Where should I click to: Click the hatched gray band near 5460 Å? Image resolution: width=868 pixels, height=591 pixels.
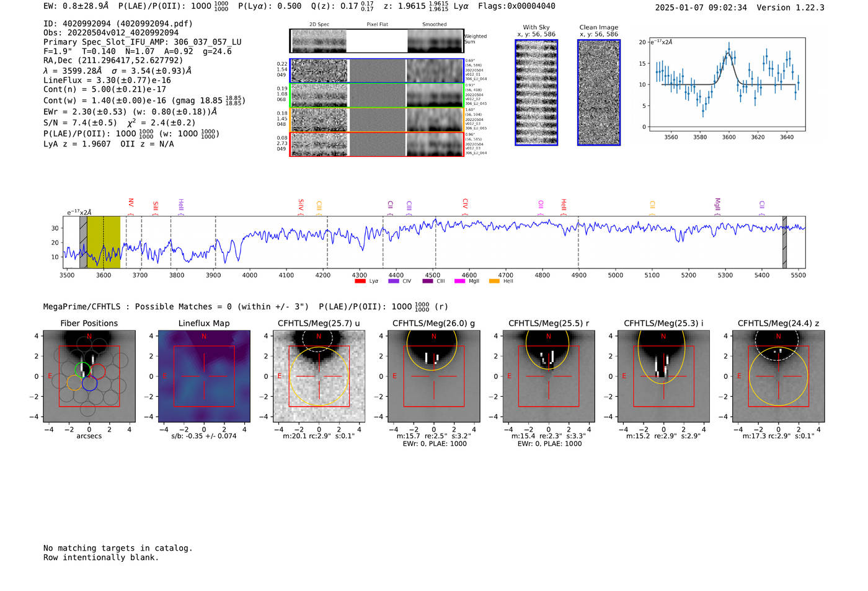784,242
